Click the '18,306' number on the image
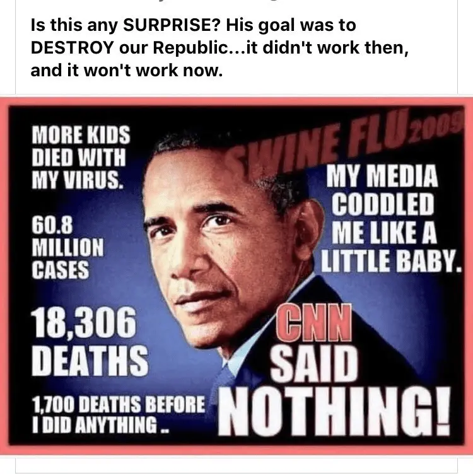The image size is (473, 476). [x=83, y=322]
